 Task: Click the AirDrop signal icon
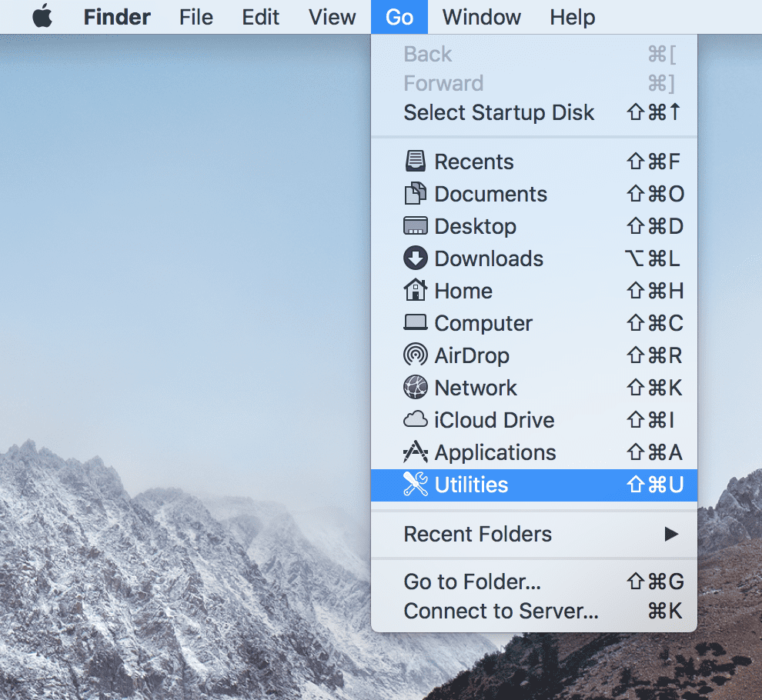tap(416, 355)
